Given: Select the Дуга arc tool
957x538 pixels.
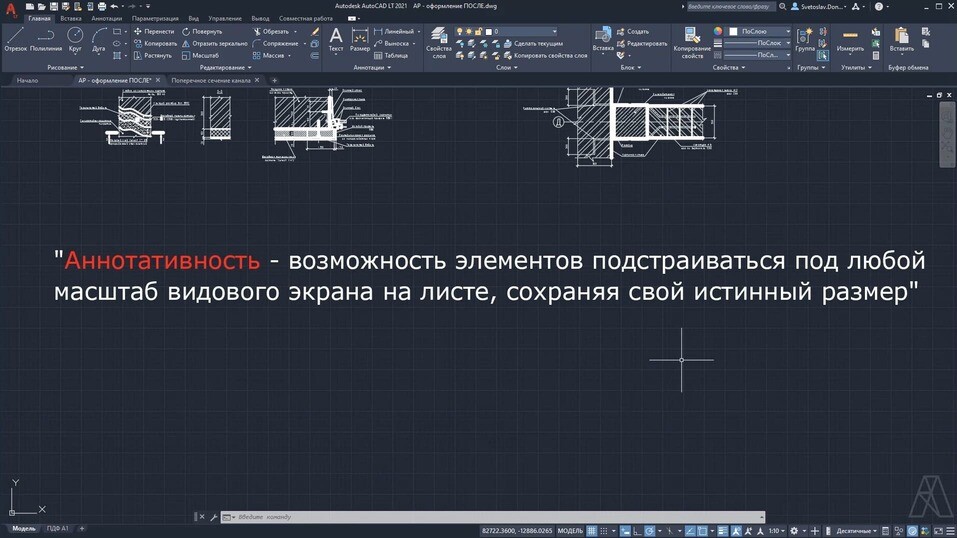Looking at the screenshot, I should click(x=98, y=40).
